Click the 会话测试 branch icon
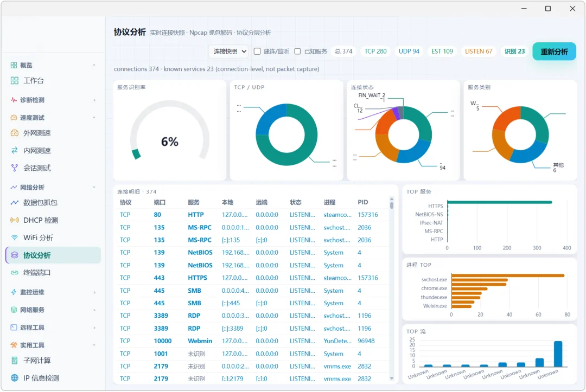 [15, 168]
